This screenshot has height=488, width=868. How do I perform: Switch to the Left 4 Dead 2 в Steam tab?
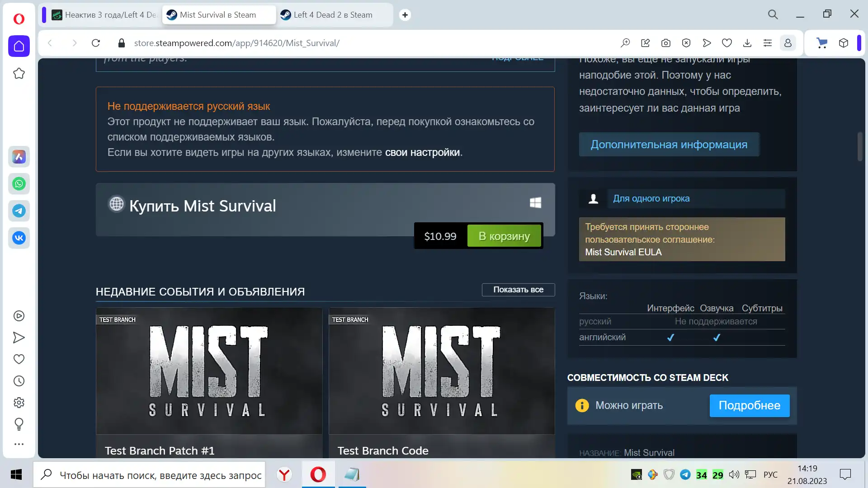(x=333, y=15)
